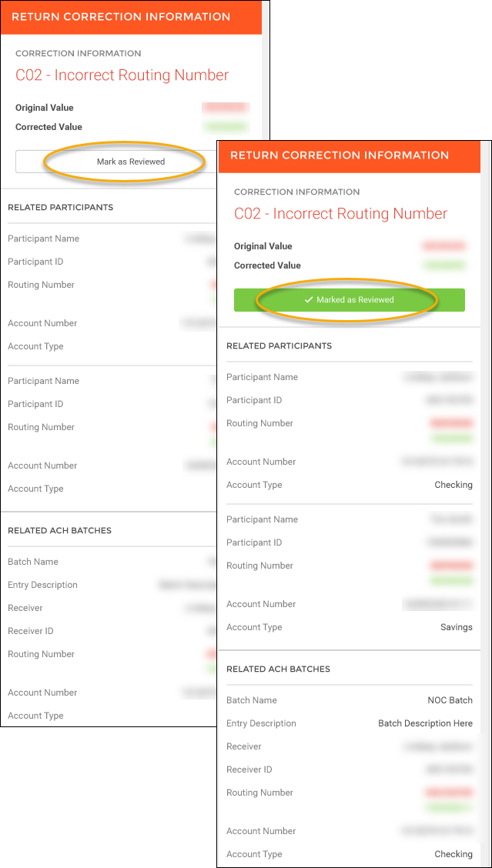Click front panel's Entry Description label
Viewport: 492px width, 868px height.
click(x=261, y=723)
